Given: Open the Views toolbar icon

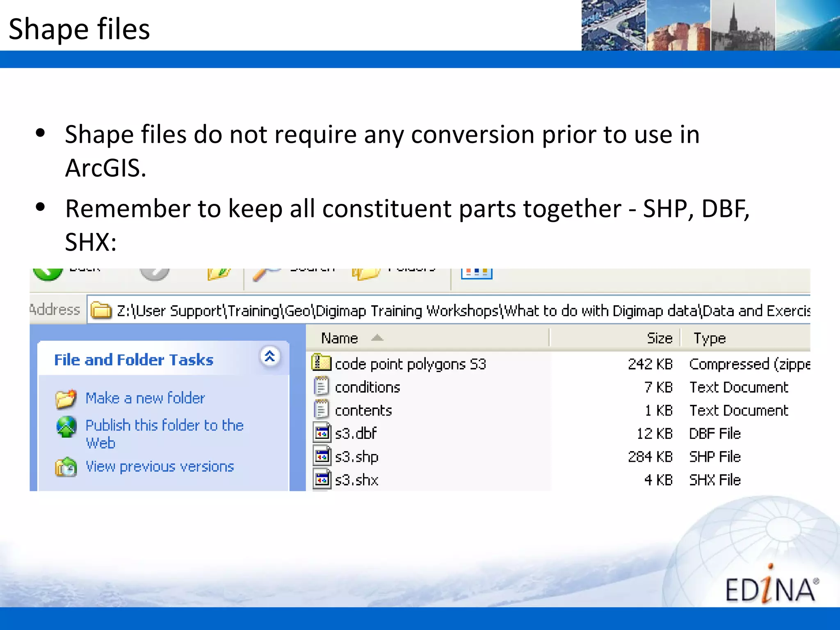Looking at the screenshot, I should click(x=477, y=274).
